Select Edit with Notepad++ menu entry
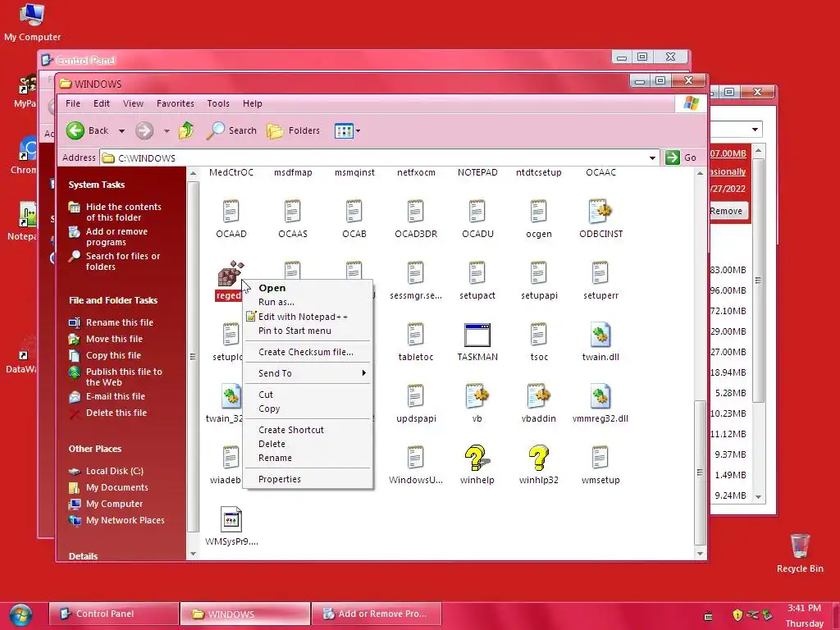 (308, 316)
